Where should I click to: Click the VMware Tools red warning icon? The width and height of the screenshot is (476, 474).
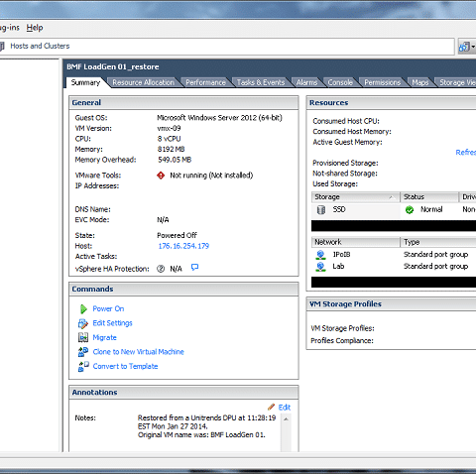click(x=161, y=176)
